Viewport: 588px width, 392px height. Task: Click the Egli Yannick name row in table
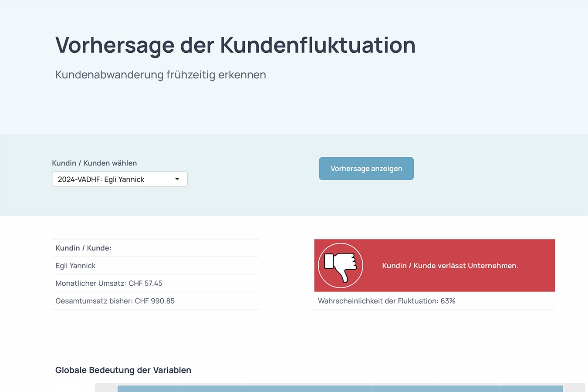pos(75,266)
